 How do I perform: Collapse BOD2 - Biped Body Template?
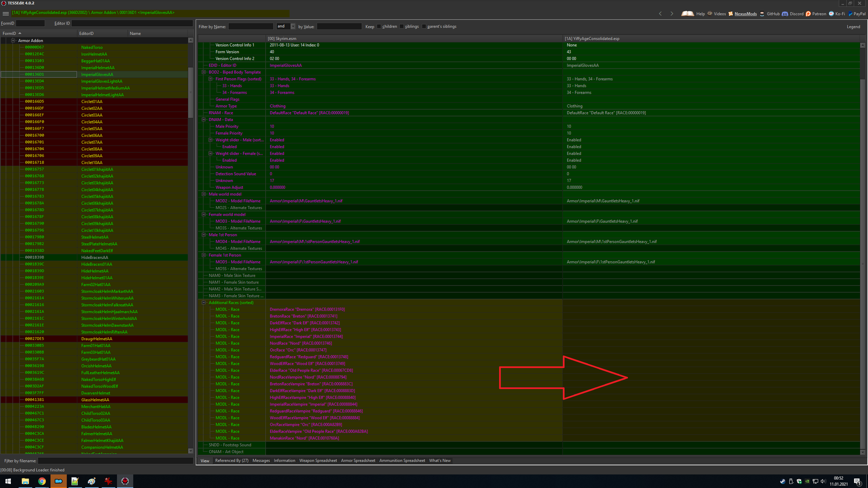(x=204, y=72)
